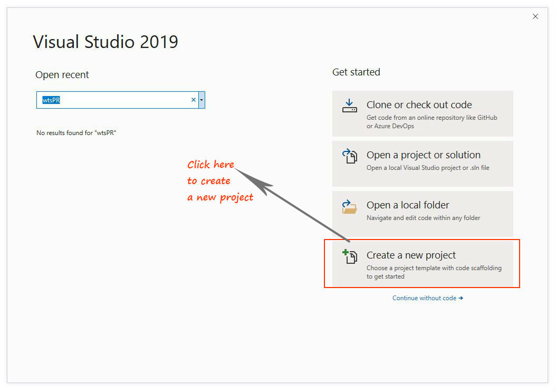Screen dimensions: 556x392
Task: Click 'Navigate and edit code within any folder' text
Action: [x=424, y=218]
